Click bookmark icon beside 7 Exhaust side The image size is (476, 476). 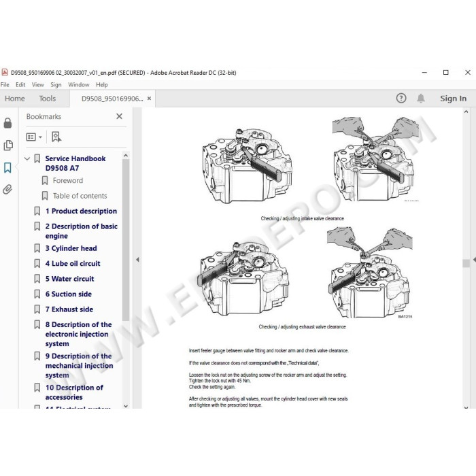click(x=37, y=309)
